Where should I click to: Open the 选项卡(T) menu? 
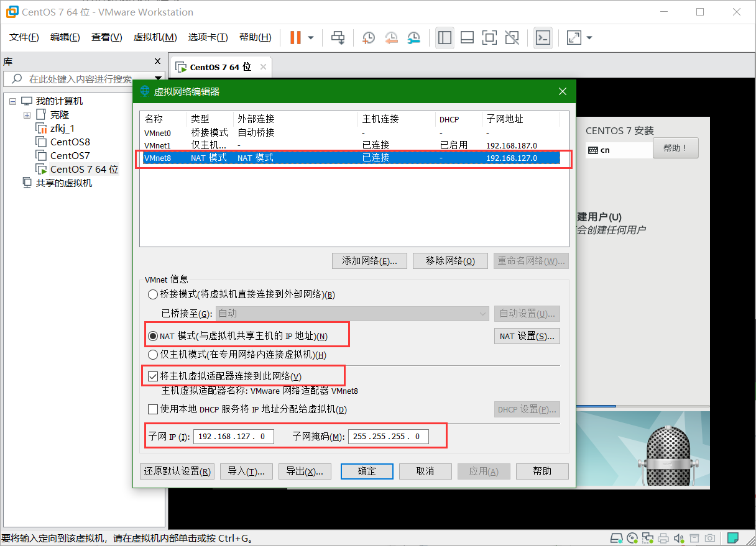pos(208,37)
